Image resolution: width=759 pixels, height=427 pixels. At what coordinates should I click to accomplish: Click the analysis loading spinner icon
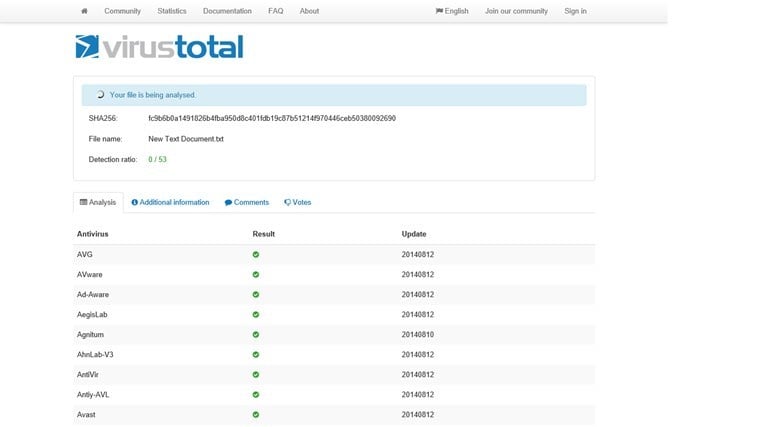tap(100, 95)
